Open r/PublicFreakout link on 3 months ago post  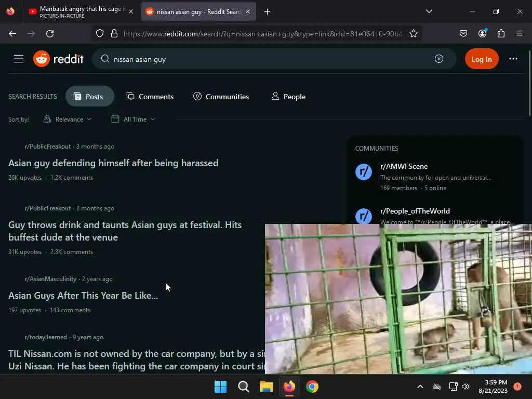click(47, 147)
